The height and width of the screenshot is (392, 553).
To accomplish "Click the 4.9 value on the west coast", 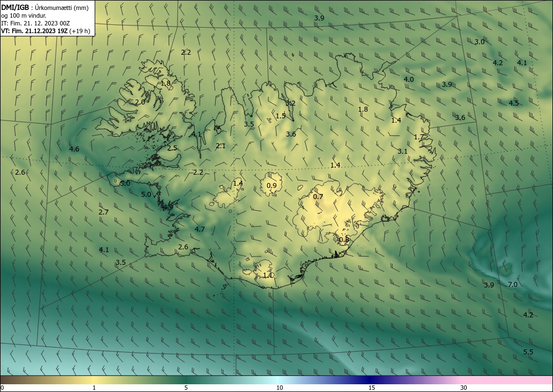I will click(168, 207).
